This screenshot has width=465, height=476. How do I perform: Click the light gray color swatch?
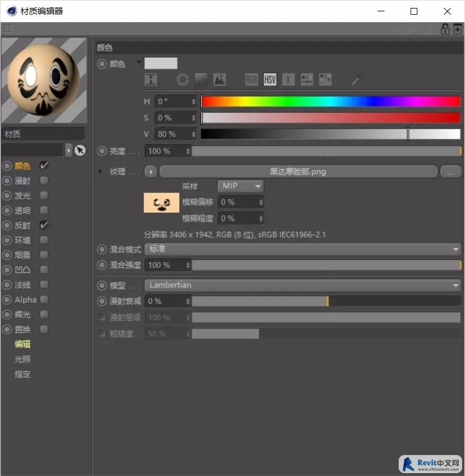click(160, 63)
